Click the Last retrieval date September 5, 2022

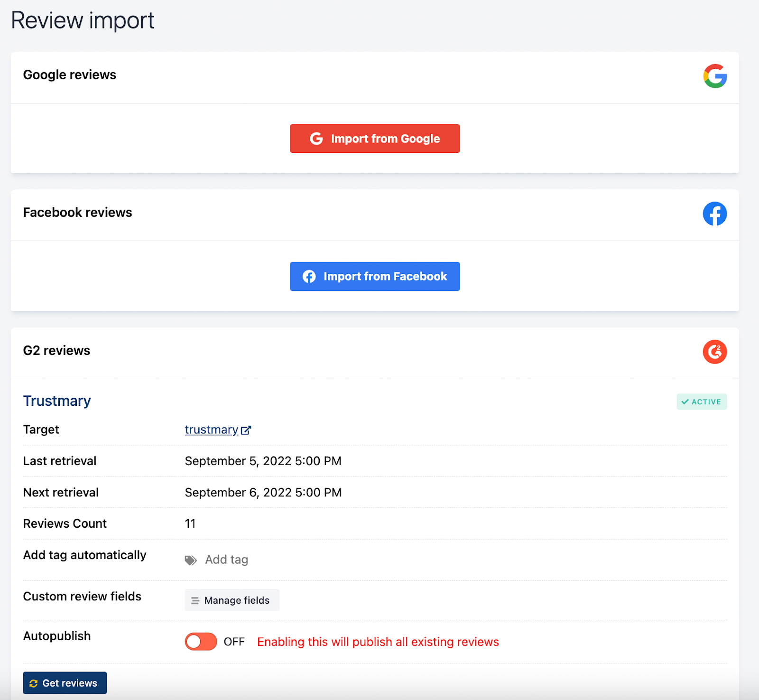[263, 461]
